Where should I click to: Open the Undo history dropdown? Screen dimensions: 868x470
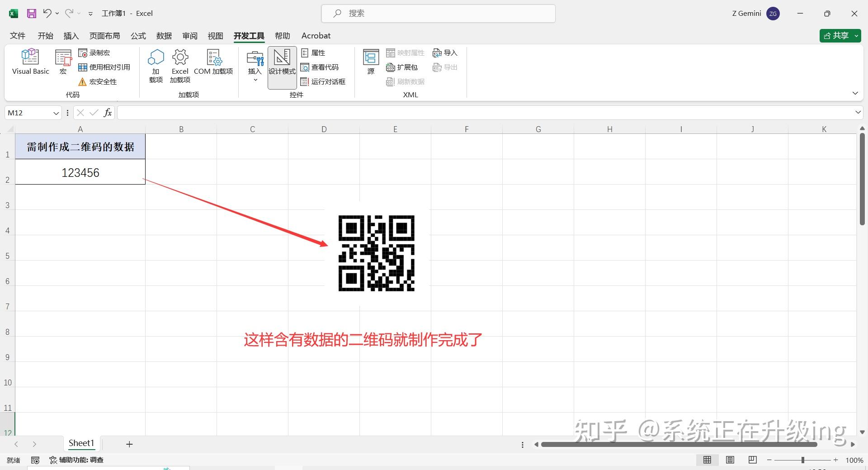tap(57, 14)
